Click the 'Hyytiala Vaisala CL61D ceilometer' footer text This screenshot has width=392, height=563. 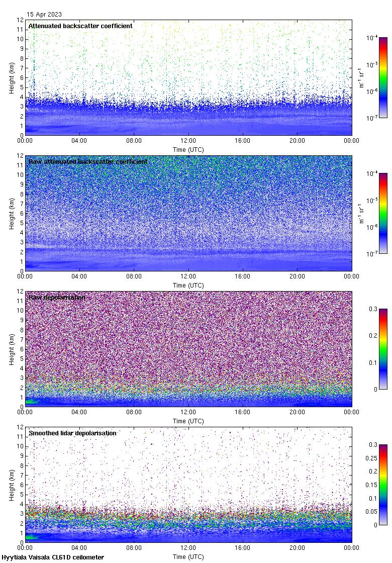tap(53, 557)
